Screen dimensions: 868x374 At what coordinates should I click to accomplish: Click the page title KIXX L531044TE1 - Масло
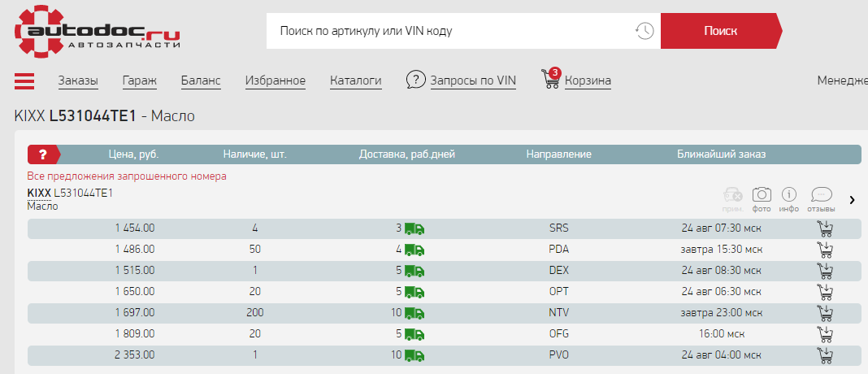click(105, 116)
